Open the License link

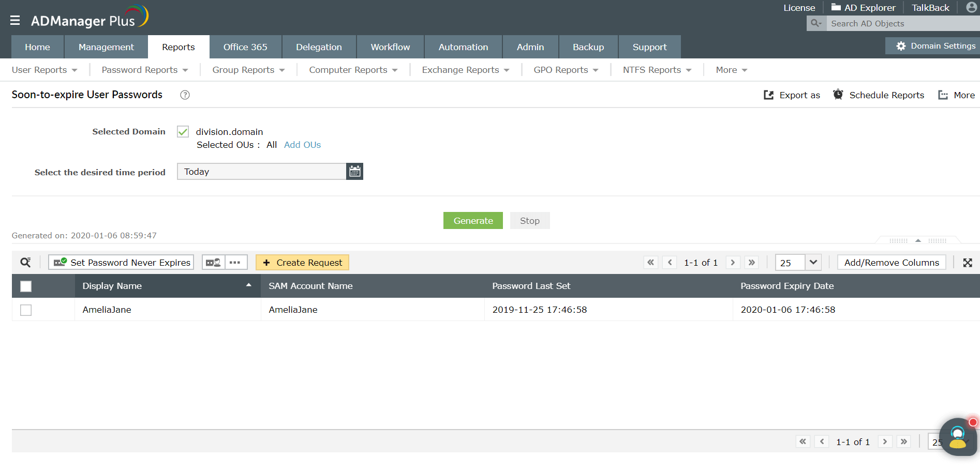click(x=799, y=8)
